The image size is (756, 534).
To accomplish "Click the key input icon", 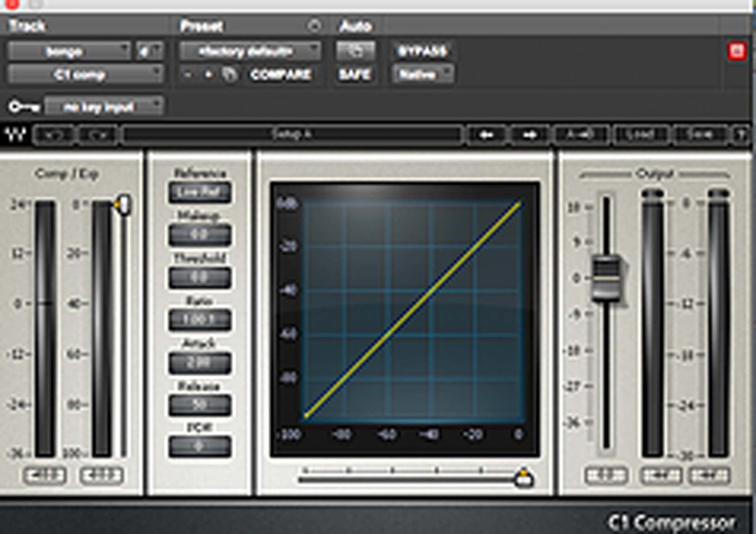I will (23, 107).
